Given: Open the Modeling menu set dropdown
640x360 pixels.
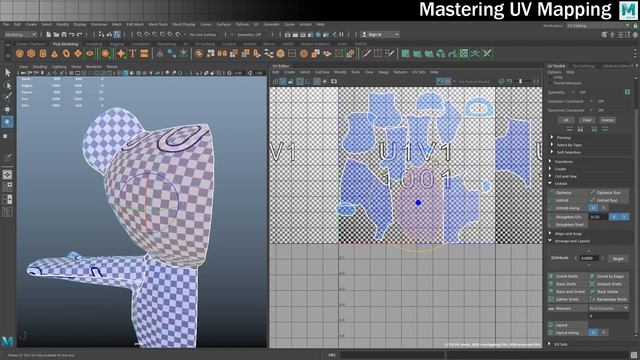Looking at the screenshot, I should 20,35.
